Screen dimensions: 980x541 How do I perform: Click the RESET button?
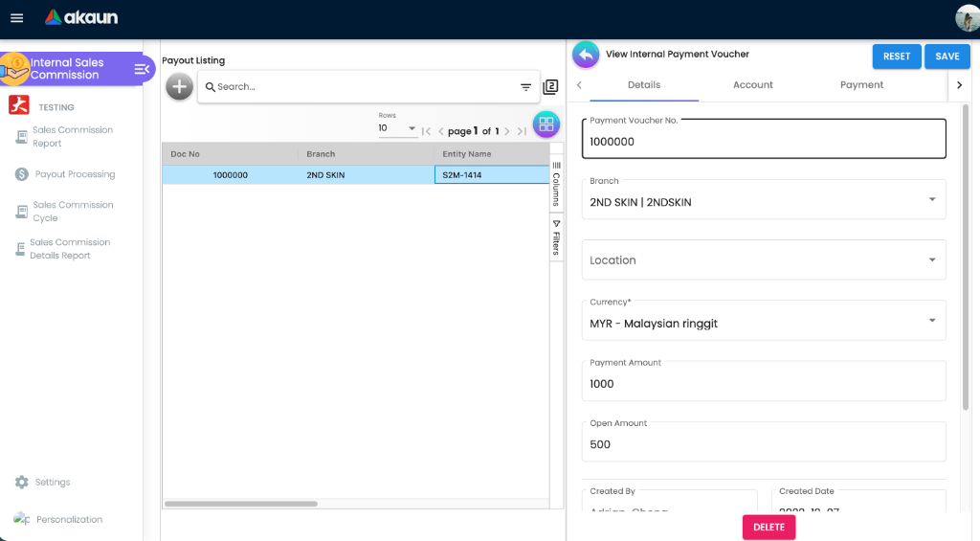(896, 56)
